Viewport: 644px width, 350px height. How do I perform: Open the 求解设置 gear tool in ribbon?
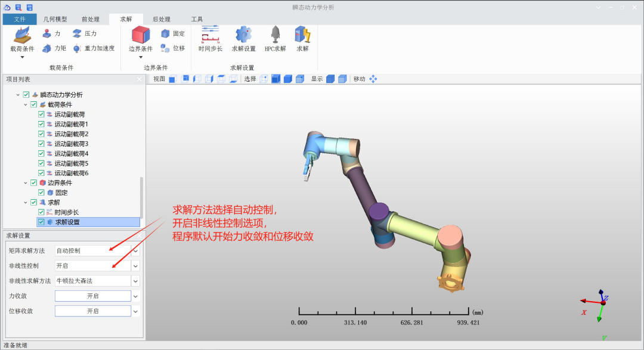click(243, 39)
